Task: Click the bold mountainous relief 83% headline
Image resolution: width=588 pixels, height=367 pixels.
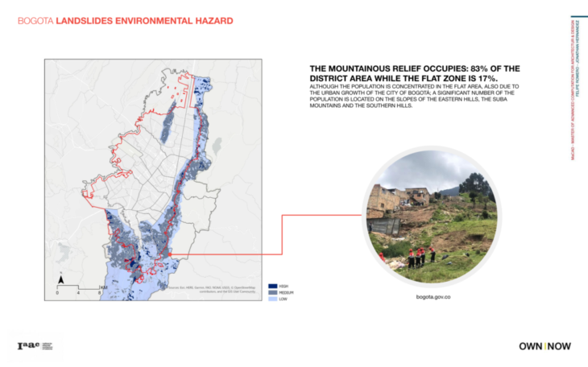Action: click(415, 73)
